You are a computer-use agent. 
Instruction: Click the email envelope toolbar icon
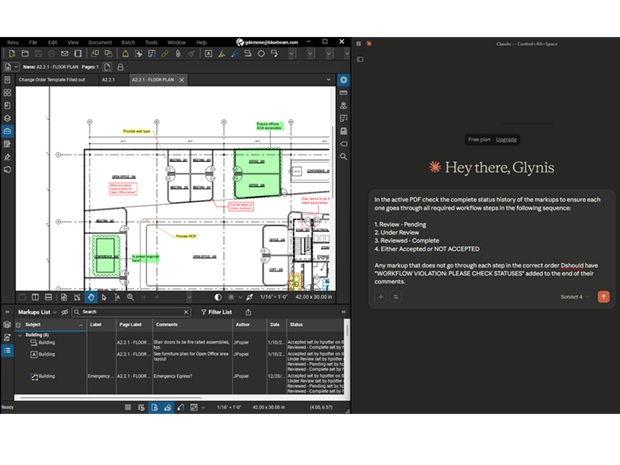[x=65, y=53]
